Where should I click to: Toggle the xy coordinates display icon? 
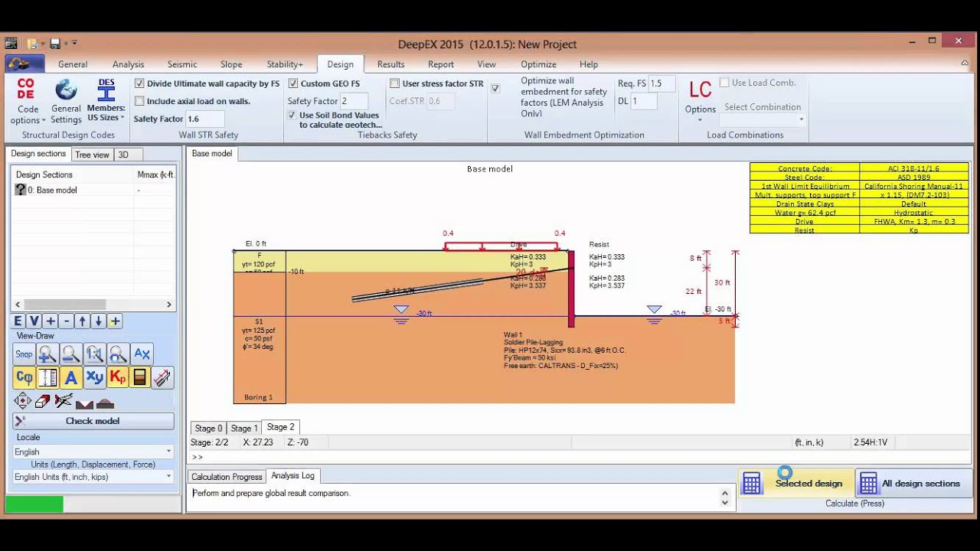point(95,377)
